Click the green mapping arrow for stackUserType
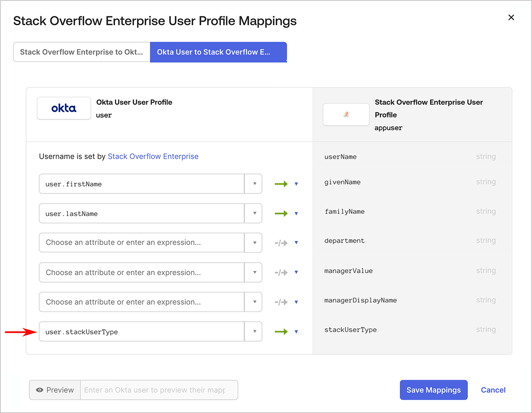This screenshot has width=532, height=413. 281,332
